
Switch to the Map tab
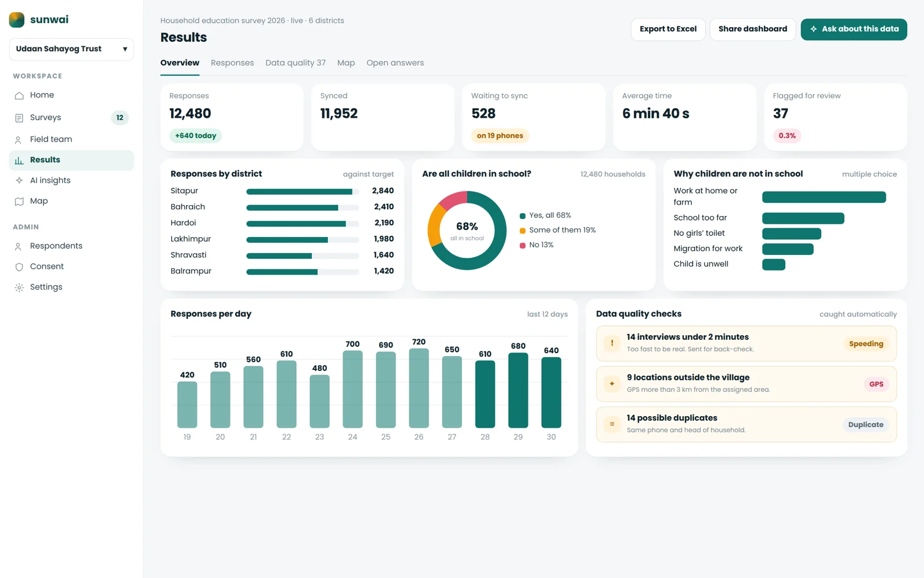(346, 63)
